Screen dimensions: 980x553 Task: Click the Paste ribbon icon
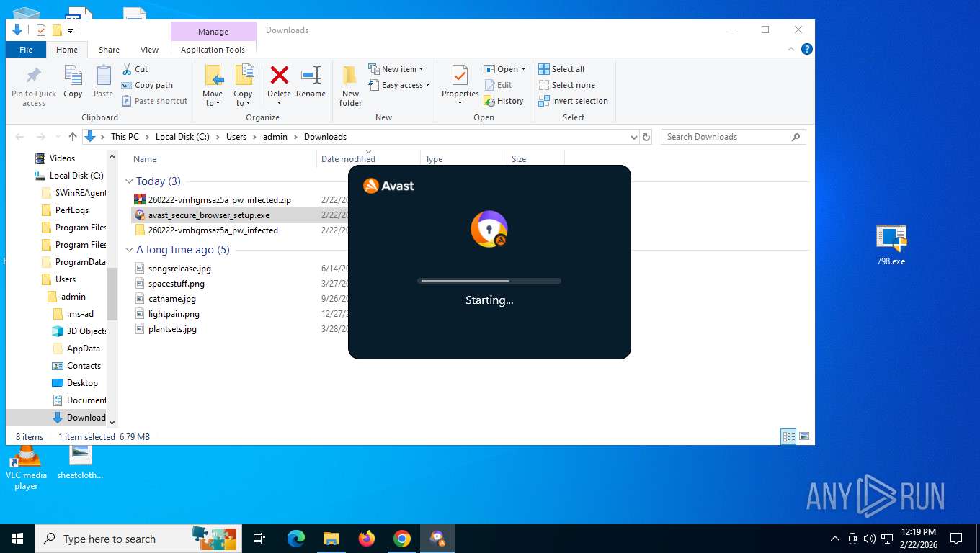pos(103,82)
